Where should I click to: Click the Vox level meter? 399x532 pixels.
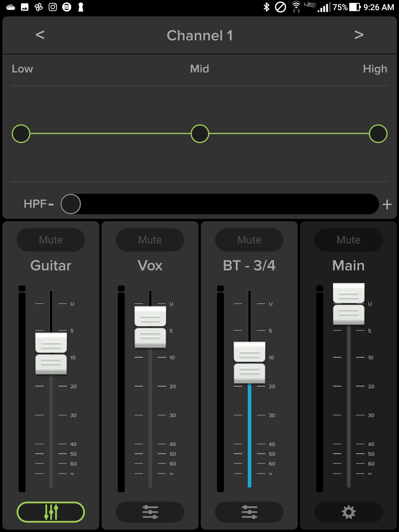point(121,389)
